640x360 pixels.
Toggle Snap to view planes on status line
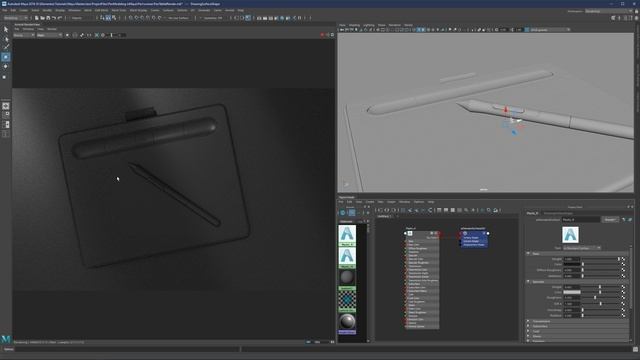[153, 18]
